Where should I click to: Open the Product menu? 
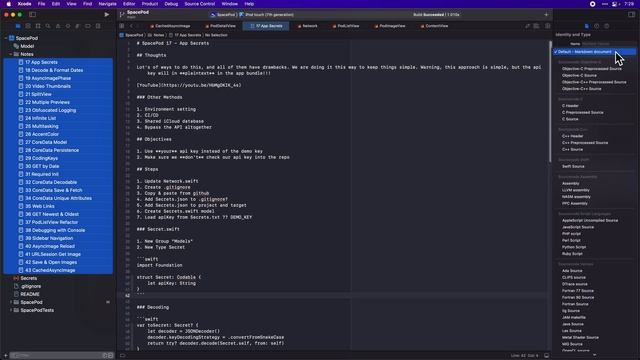coord(150,4)
